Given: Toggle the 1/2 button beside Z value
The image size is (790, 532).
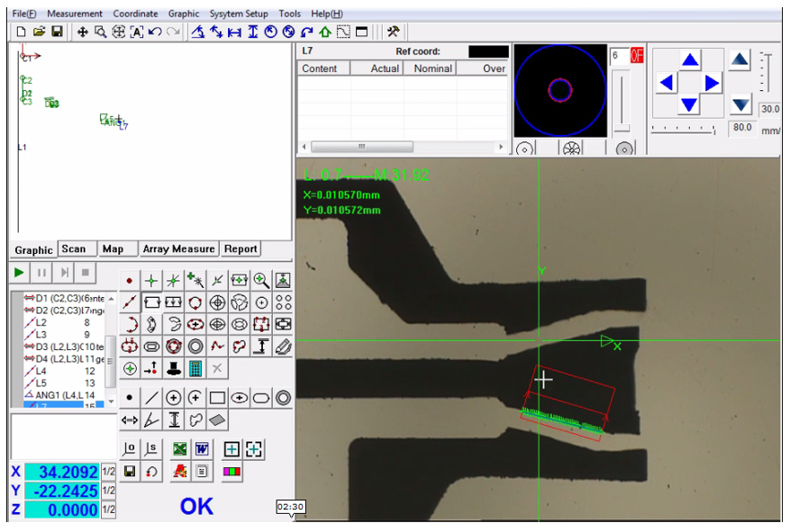Looking at the screenshot, I should coord(107,509).
